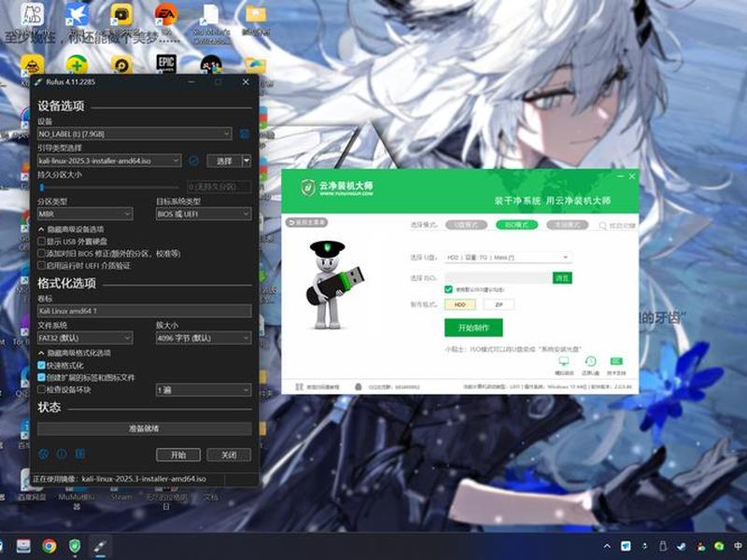Collapse the advanced device options section in Rufus

click(x=71, y=229)
